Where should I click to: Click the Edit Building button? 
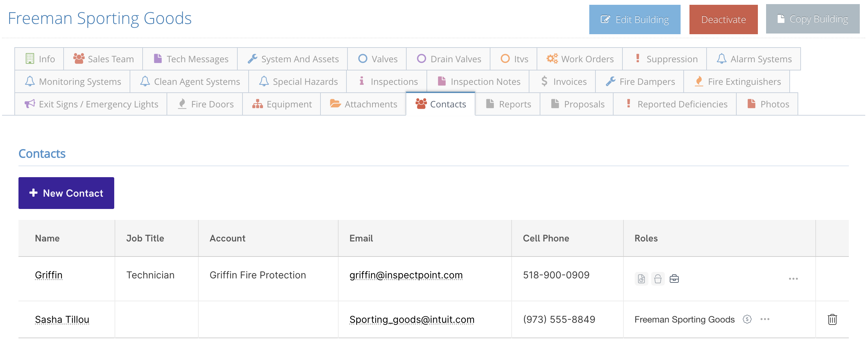tap(635, 19)
